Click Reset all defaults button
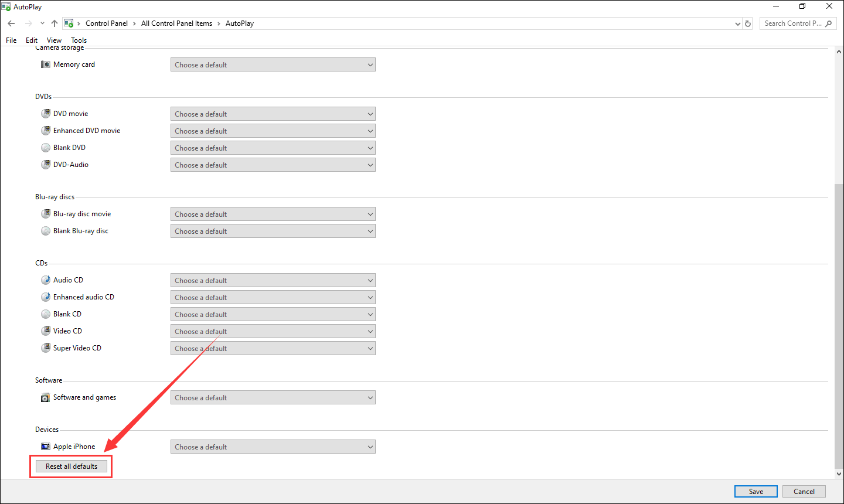 (x=72, y=466)
